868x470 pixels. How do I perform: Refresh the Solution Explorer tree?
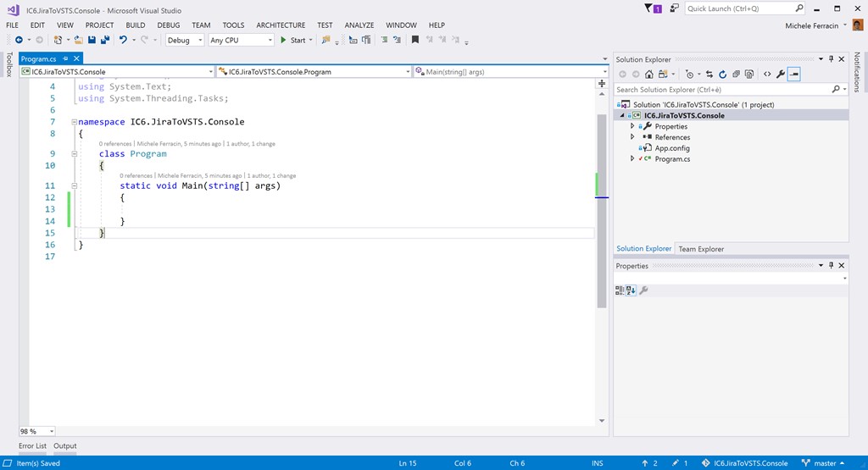[721, 75]
